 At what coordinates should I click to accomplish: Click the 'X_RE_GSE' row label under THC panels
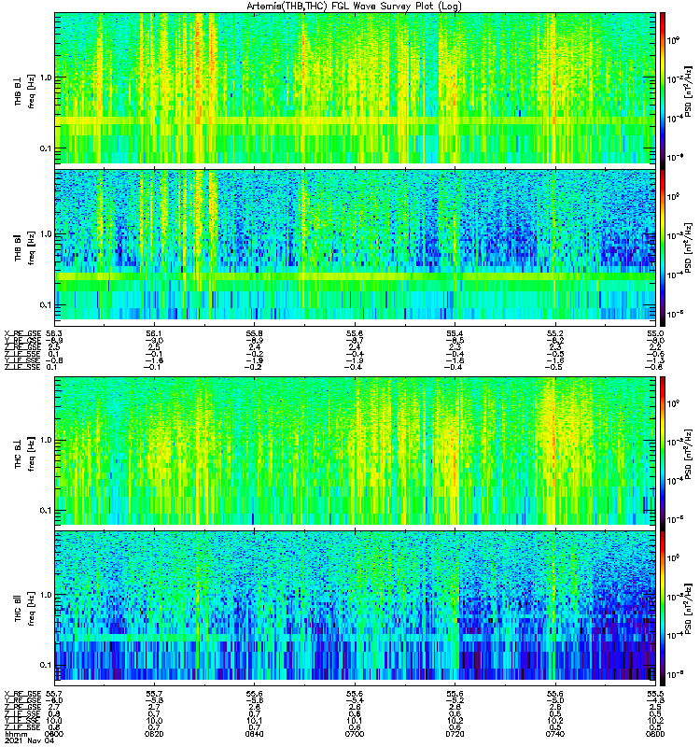point(22,694)
